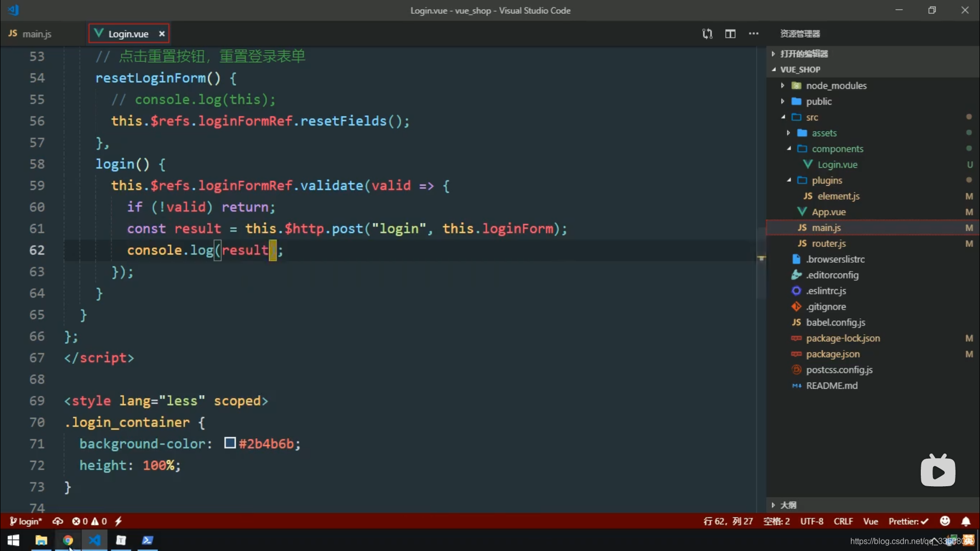Open package-lock.json file
This screenshot has height=551, width=980.
tap(843, 339)
